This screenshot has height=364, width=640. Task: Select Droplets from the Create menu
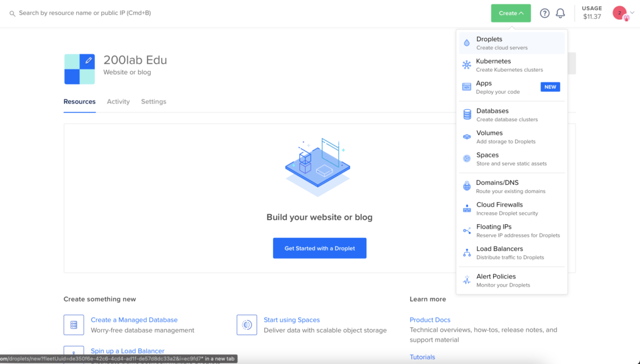click(x=512, y=43)
